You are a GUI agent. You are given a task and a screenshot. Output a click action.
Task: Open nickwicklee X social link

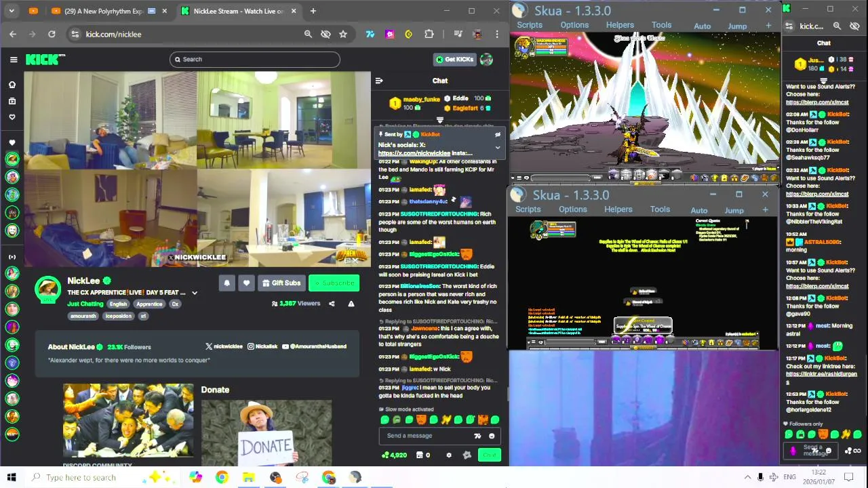click(x=224, y=346)
